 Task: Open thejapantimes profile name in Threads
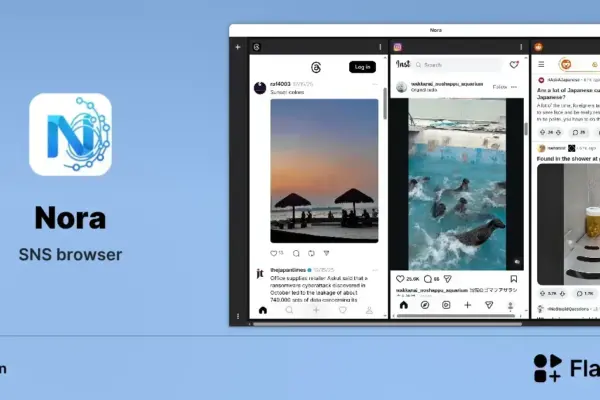point(288,270)
